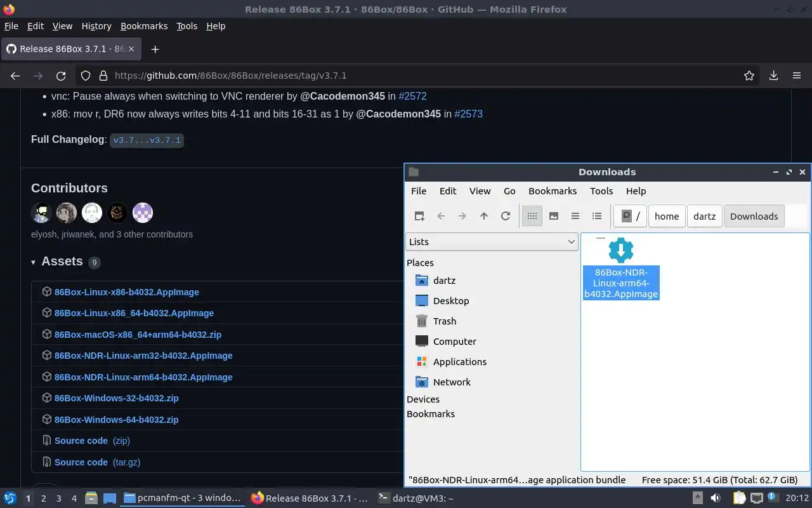The image size is (812, 508).
Task: Download 86Box-Windows-32-b4032.zip
Action: point(117,398)
